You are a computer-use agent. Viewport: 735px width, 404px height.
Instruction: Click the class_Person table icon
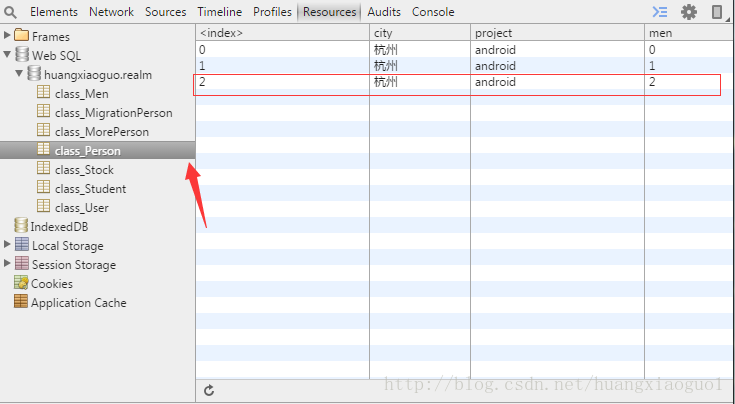click(43, 149)
